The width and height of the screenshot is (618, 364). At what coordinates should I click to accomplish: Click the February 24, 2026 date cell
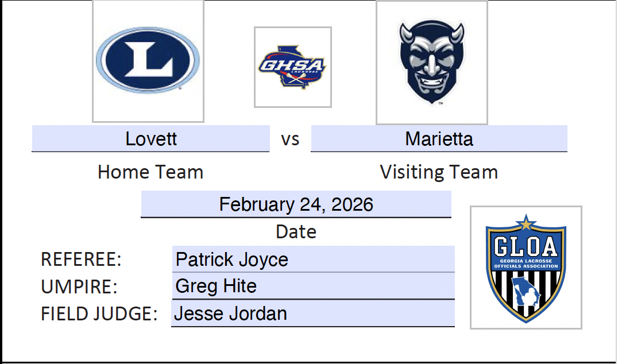tap(296, 204)
